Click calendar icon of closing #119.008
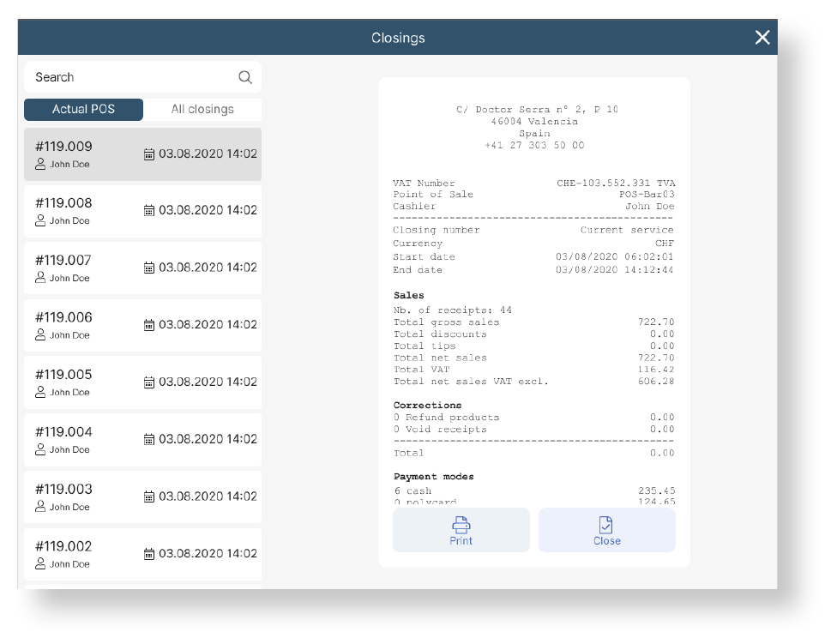 [149, 210]
